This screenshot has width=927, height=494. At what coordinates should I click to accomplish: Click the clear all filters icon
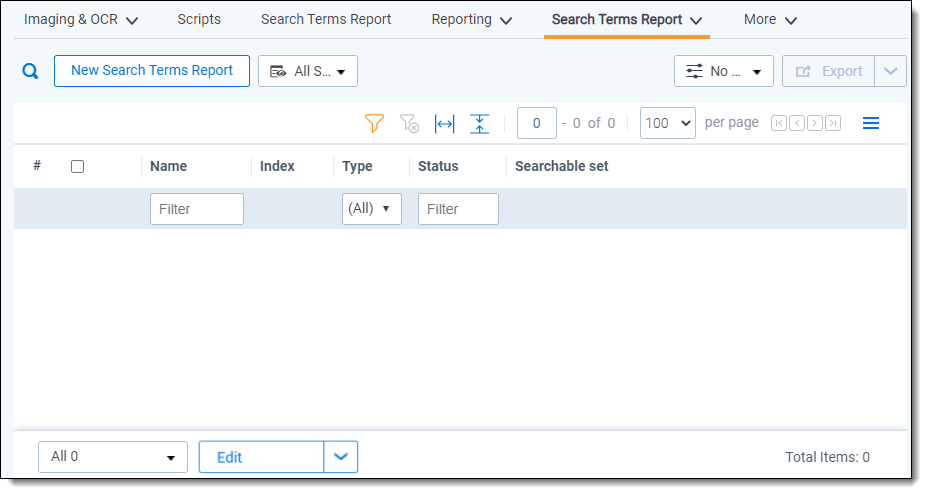click(409, 123)
